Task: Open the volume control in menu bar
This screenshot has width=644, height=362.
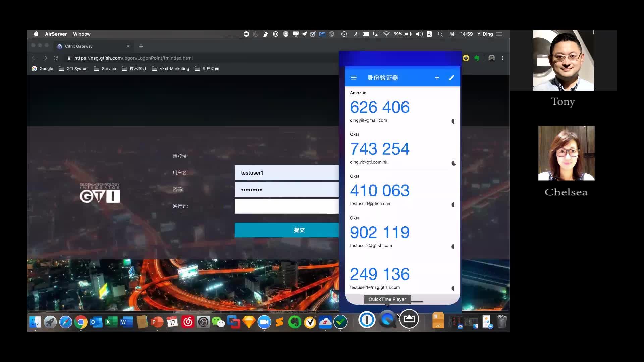Action: (x=419, y=34)
